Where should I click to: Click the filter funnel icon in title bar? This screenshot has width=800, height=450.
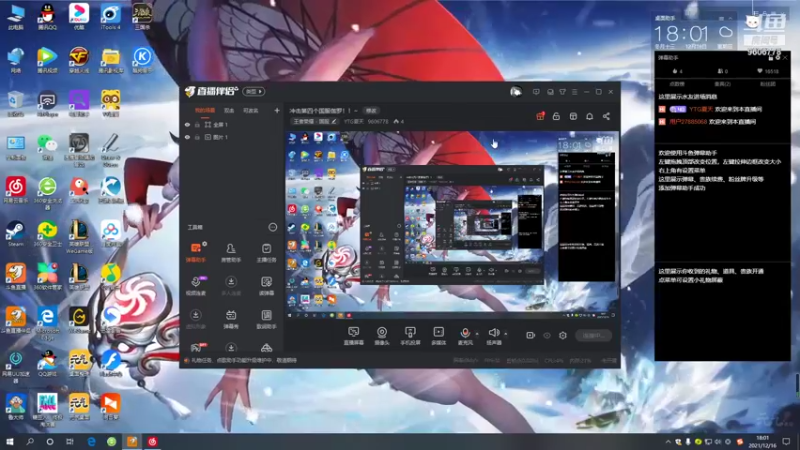pyautogui.click(x=562, y=92)
